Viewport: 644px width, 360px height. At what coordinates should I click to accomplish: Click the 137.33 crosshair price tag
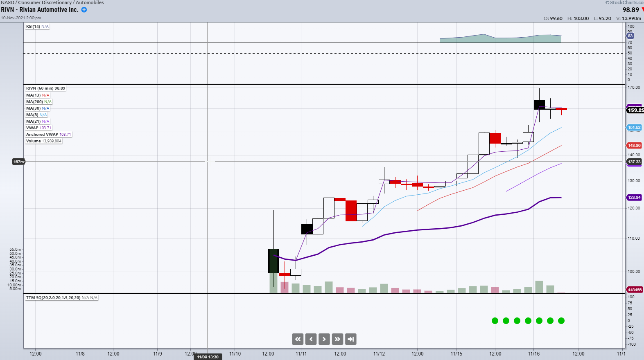pyautogui.click(x=634, y=162)
